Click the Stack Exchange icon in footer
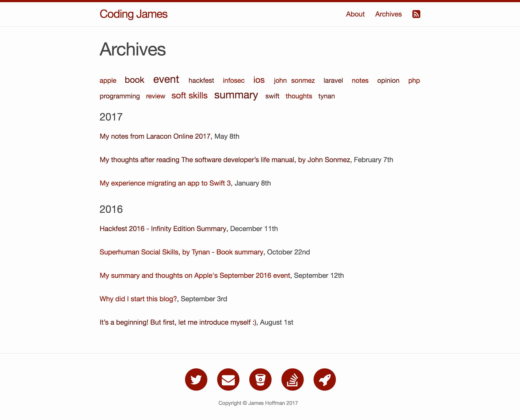The height and width of the screenshot is (420, 520). pos(292,379)
